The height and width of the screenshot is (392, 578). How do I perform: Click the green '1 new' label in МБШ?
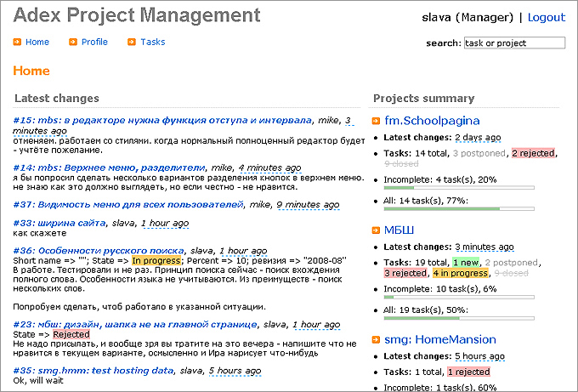466,263
